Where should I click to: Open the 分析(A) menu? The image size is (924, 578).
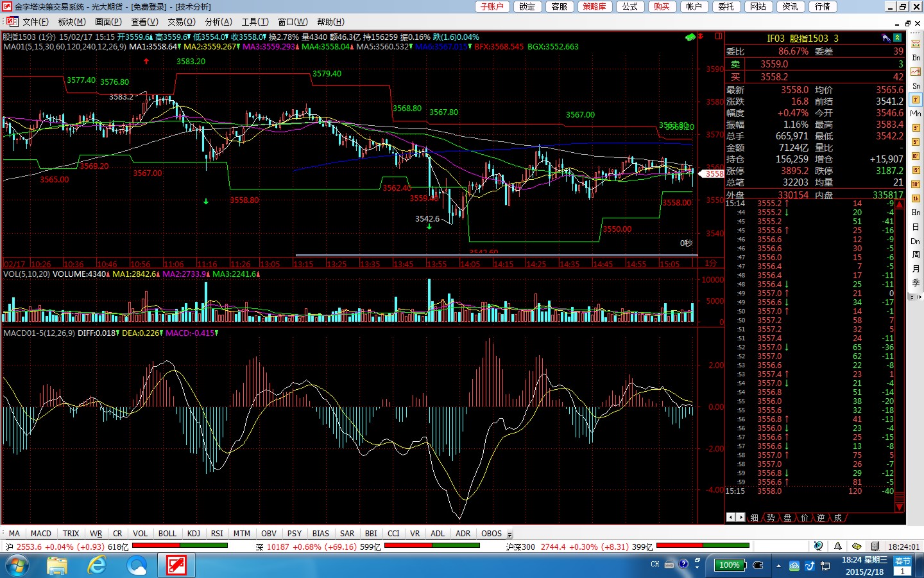click(x=218, y=22)
